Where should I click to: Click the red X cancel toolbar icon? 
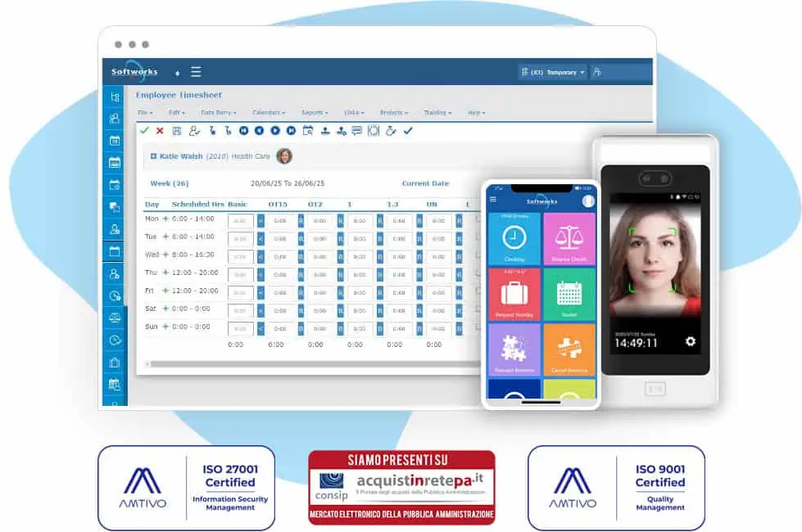tap(160, 131)
